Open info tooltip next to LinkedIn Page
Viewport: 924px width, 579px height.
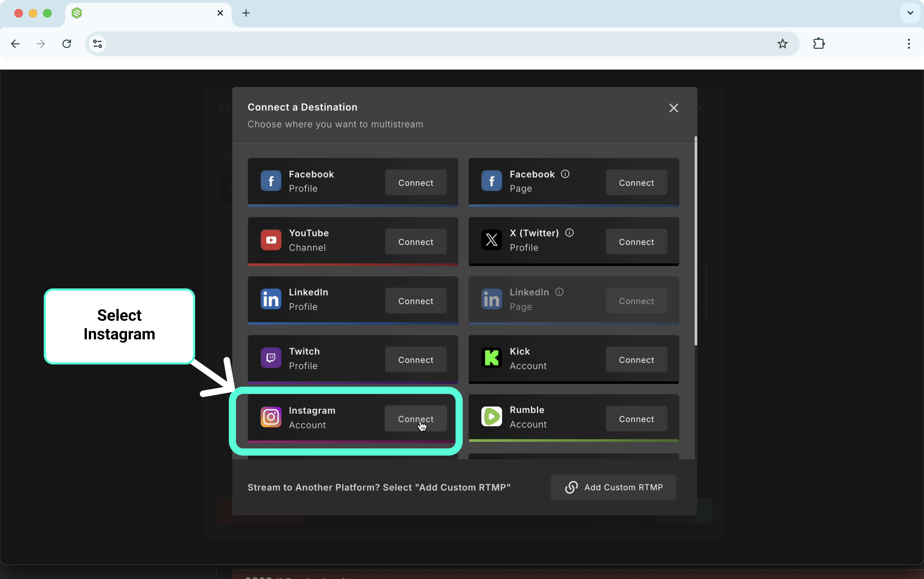[x=559, y=292]
